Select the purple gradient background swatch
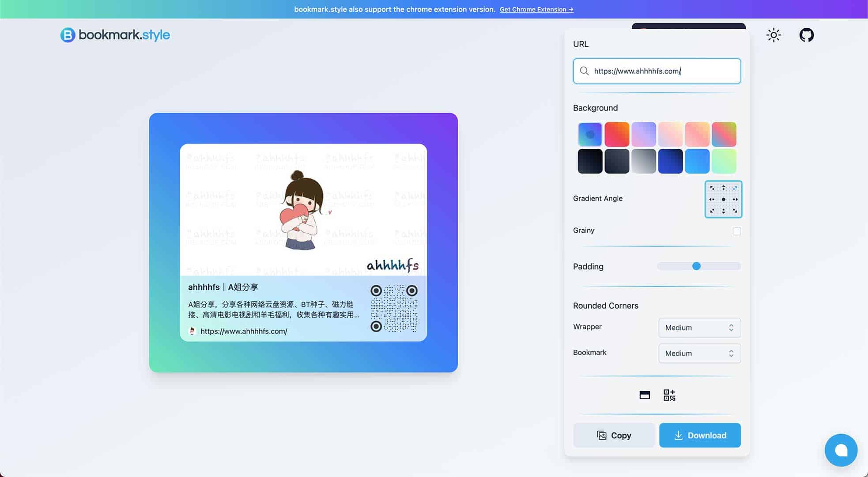Image resolution: width=868 pixels, height=477 pixels. [643, 134]
